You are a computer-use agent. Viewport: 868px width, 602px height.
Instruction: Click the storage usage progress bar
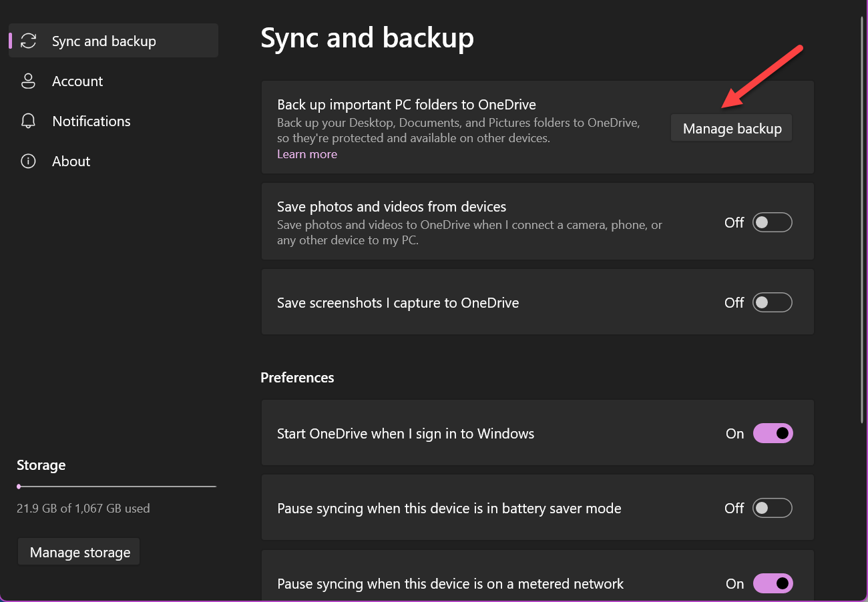116,487
